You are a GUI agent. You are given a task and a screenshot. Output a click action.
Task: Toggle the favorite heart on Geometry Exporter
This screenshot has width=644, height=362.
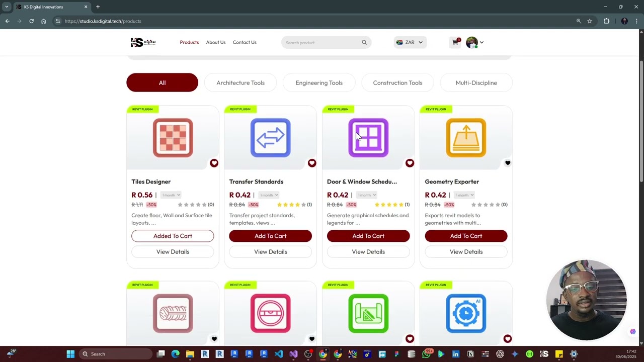coord(508,163)
